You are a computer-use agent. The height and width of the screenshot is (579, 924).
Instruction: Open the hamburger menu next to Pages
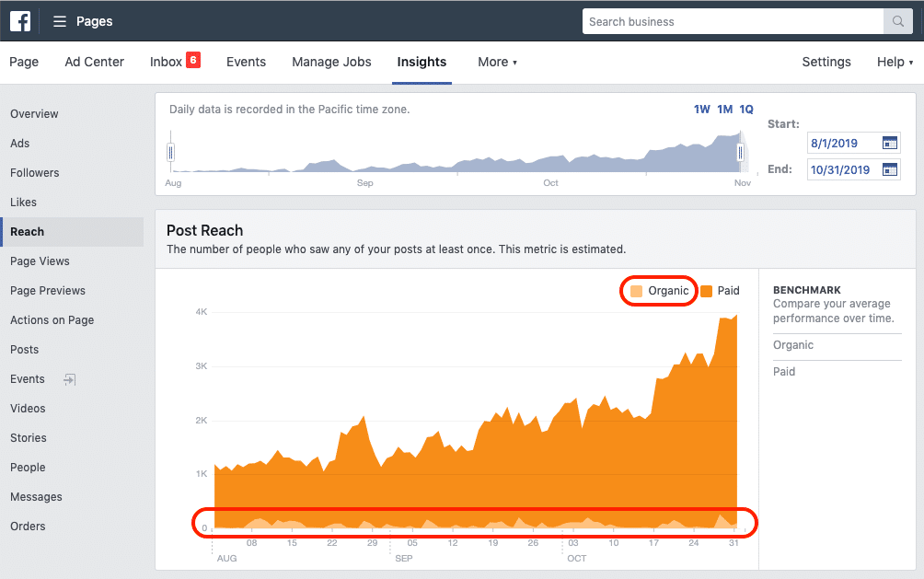[60, 22]
